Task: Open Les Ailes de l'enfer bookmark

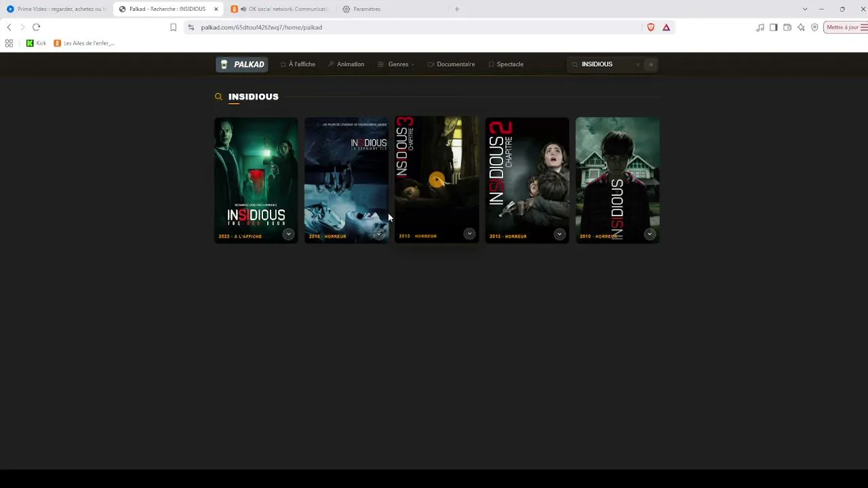Action: pos(84,43)
